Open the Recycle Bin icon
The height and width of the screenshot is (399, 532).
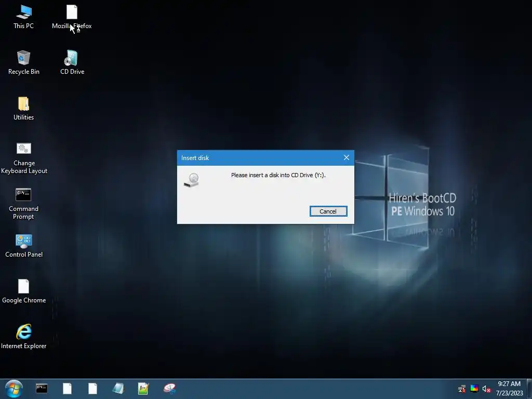click(23, 63)
